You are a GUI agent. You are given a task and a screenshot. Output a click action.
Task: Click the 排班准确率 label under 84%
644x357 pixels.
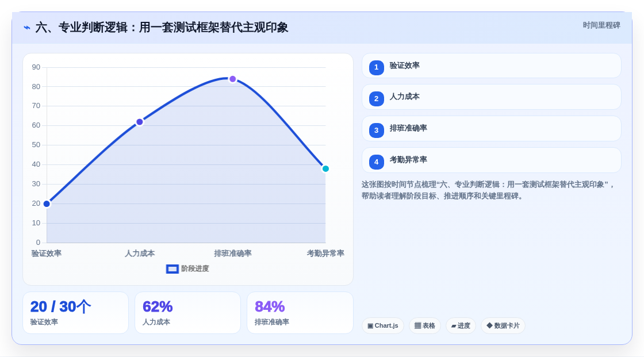pos(272,322)
